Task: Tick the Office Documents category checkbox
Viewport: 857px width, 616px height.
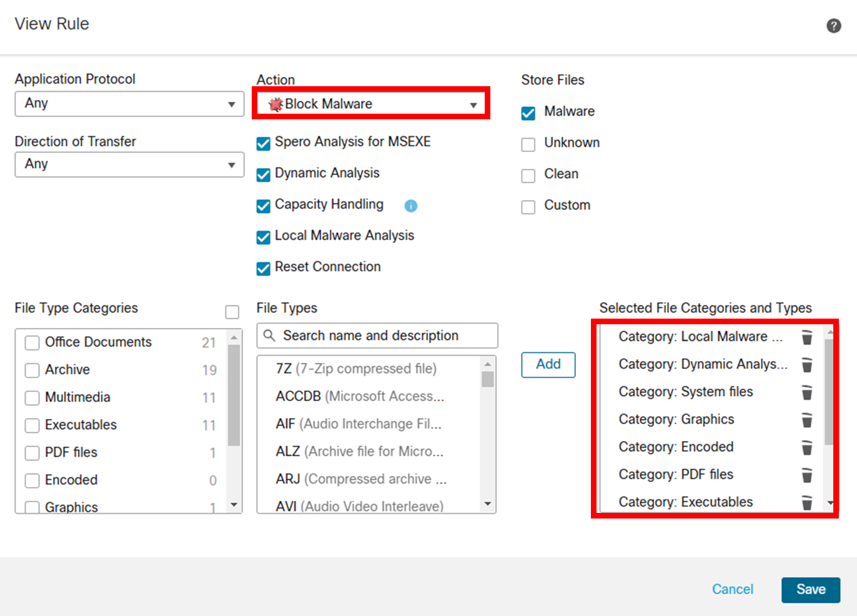Action: [32, 343]
